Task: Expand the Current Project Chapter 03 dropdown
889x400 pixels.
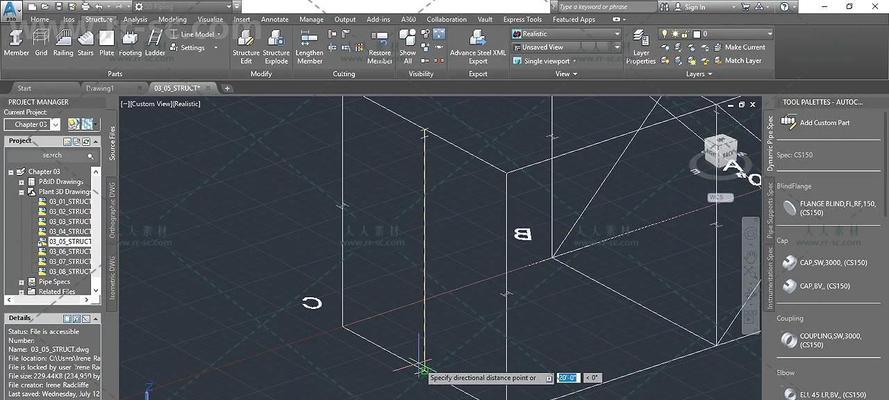Action: pyautogui.click(x=55, y=124)
